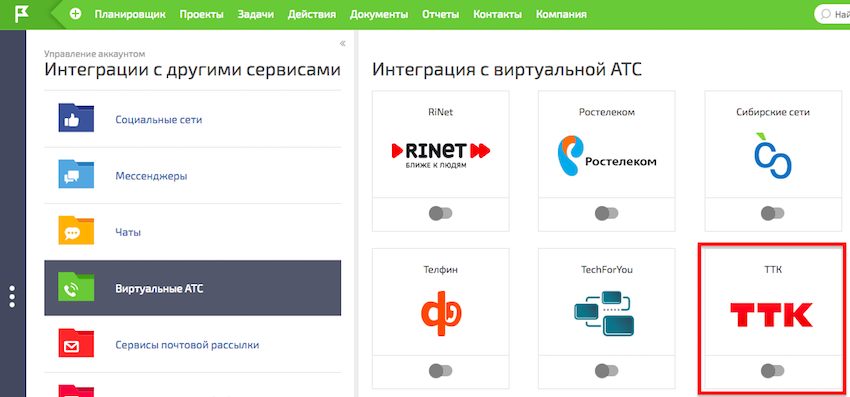Open the Социальные сети folder icon

tap(76, 119)
